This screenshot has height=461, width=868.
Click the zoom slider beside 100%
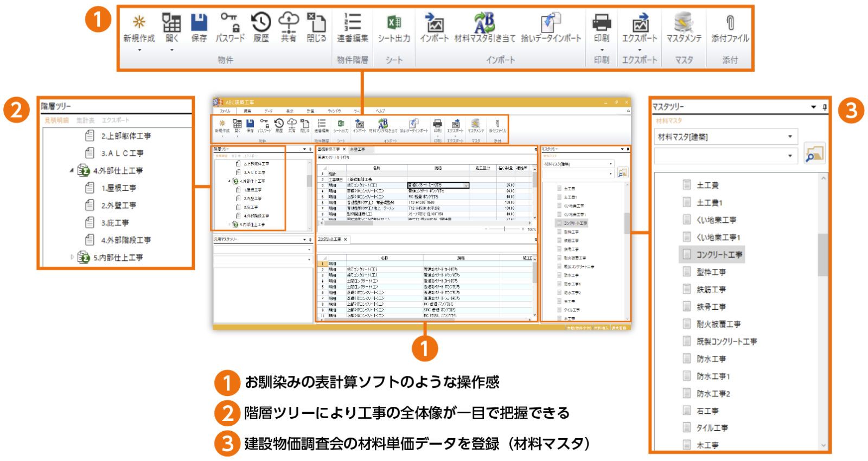[505, 229]
